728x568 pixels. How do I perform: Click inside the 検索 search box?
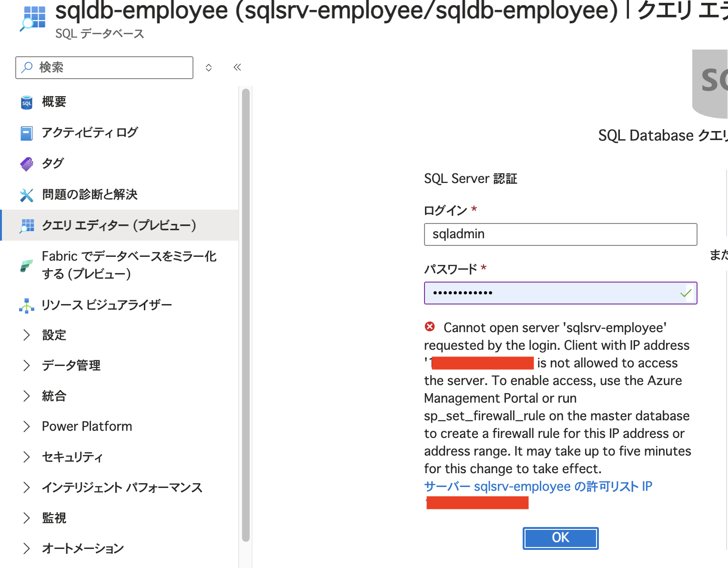[104, 67]
